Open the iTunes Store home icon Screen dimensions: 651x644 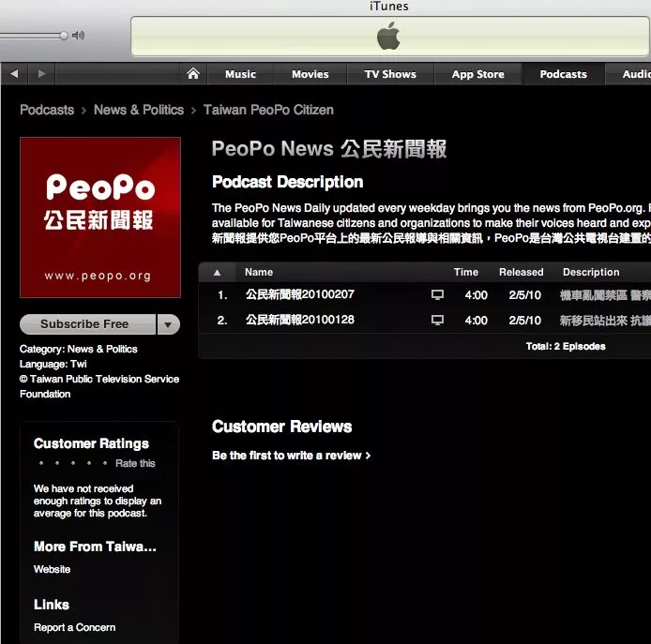tap(192, 74)
